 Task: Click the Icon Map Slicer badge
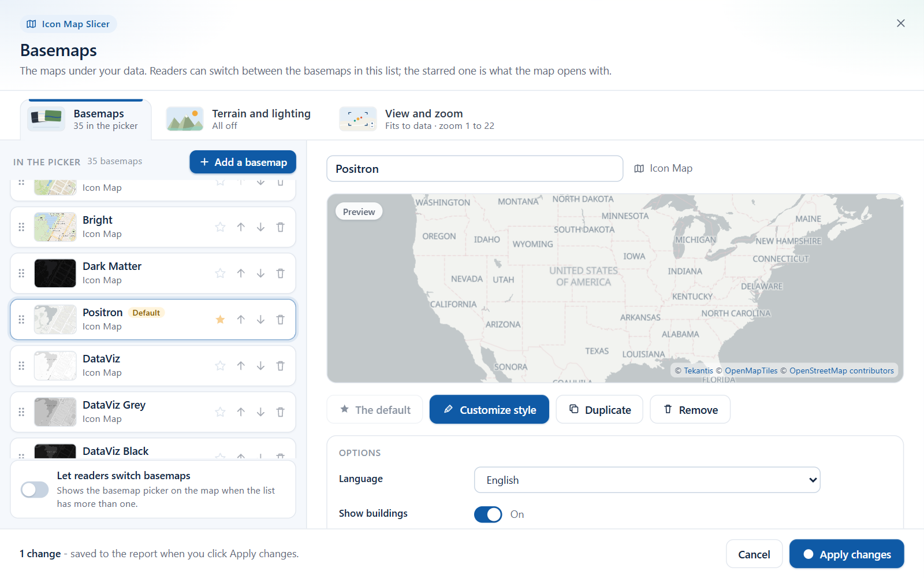(x=68, y=24)
